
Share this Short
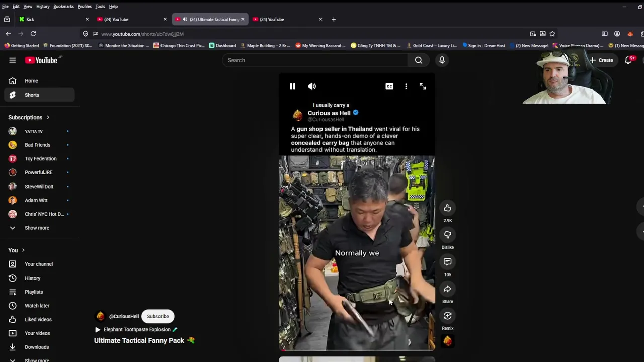(x=447, y=289)
